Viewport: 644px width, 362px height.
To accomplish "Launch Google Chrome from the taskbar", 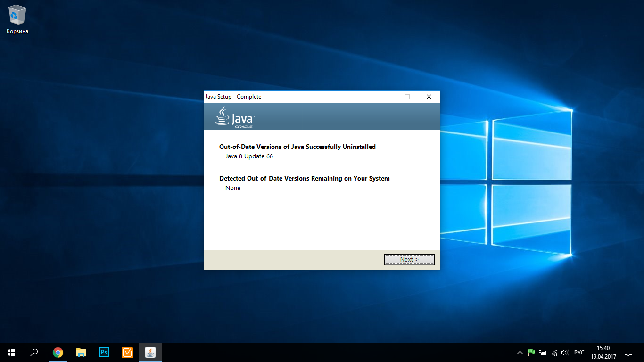I will 58,352.
